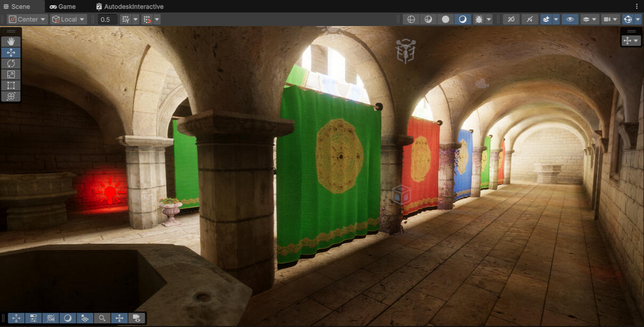Click the red light gizmo in scene

[110, 191]
